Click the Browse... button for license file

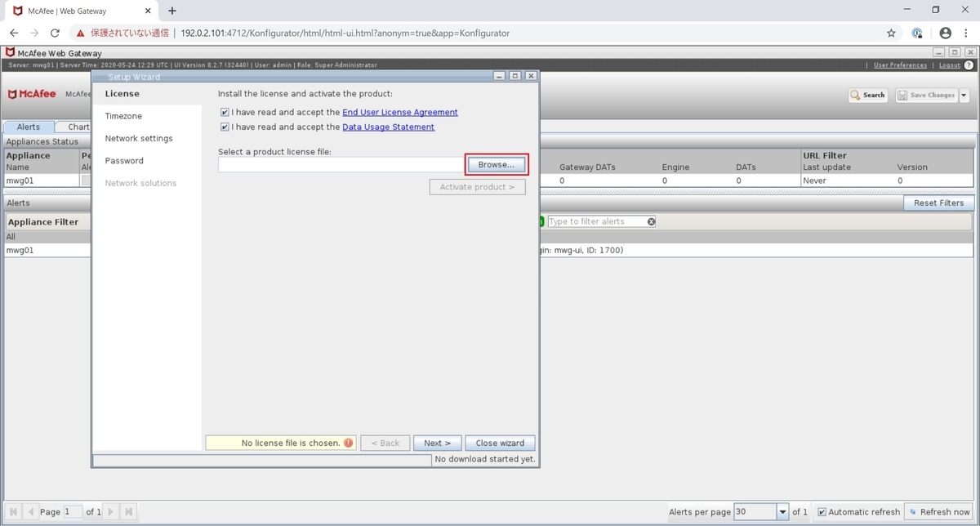[x=497, y=164]
